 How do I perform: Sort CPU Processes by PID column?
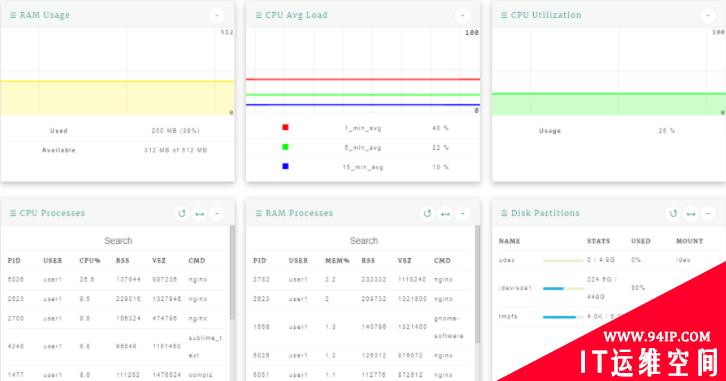(14, 261)
